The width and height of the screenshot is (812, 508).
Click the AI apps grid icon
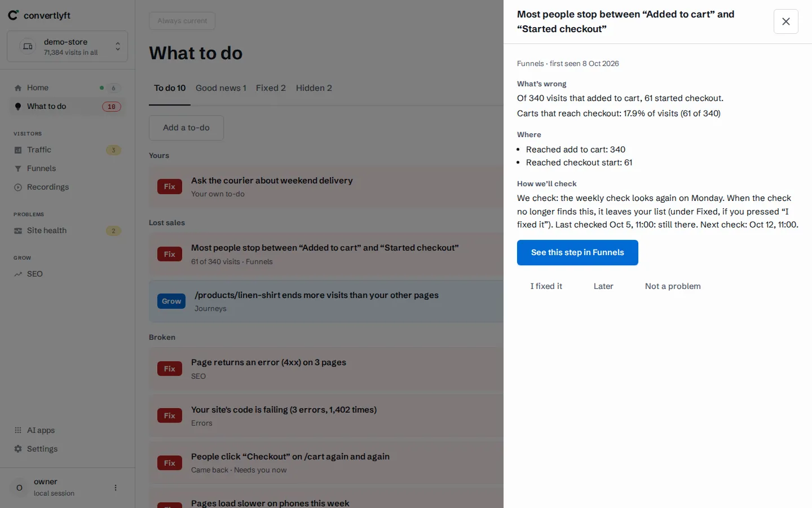tap(18, 430)
